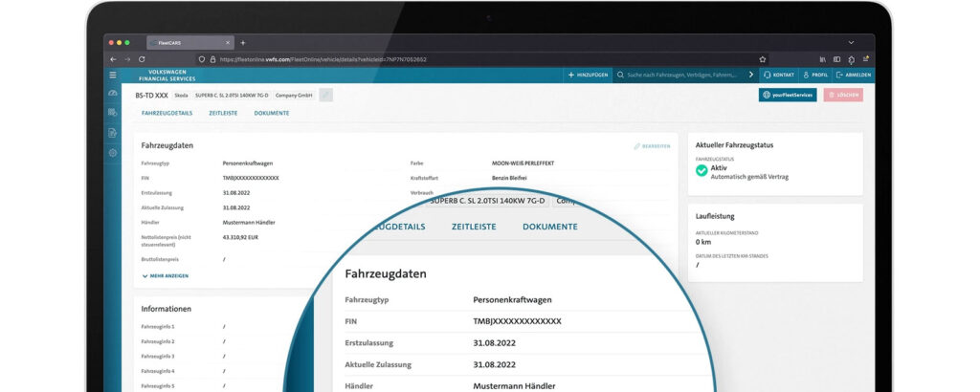Click the Fahrzeuginfo 3 row label
Screen dimensions: 980x392
click(158, 356)
